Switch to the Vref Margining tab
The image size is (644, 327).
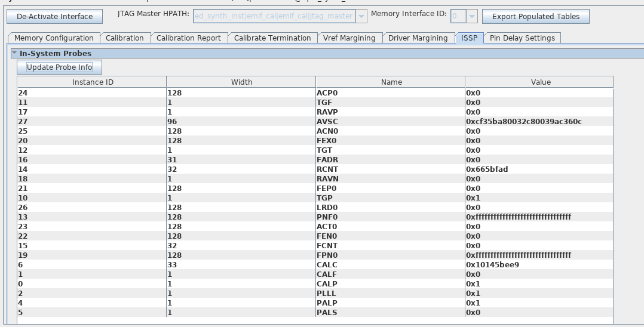coord(349,38)
